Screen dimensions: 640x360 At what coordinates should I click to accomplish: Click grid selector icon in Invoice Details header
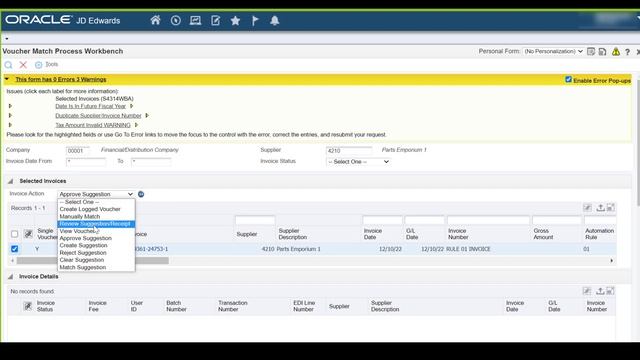click(28, 306)
